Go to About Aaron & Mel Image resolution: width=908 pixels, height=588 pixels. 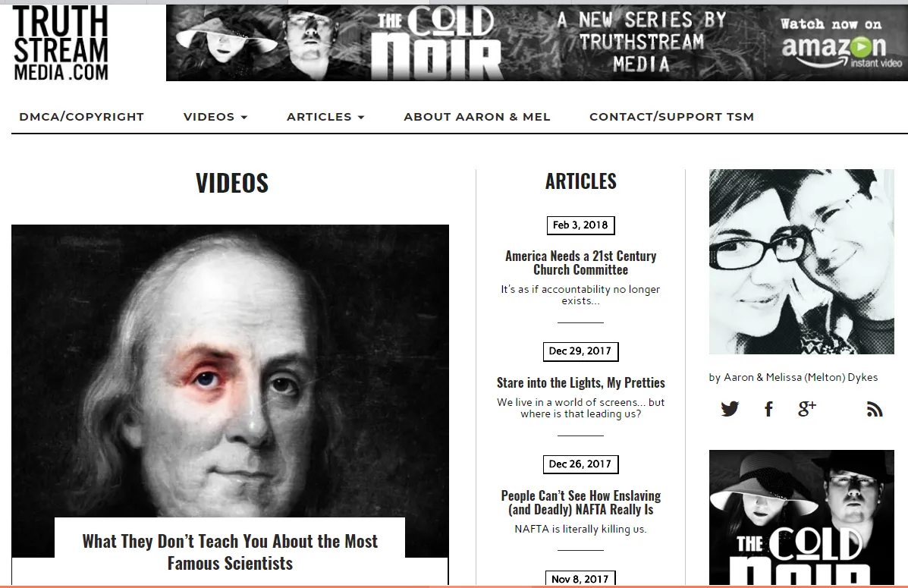[x=477, y=116]
